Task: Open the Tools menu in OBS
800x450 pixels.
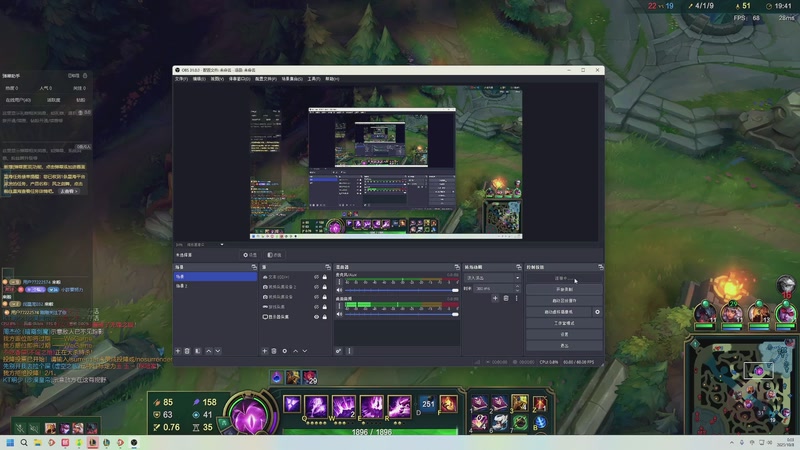Action: [x=314, y=79]
